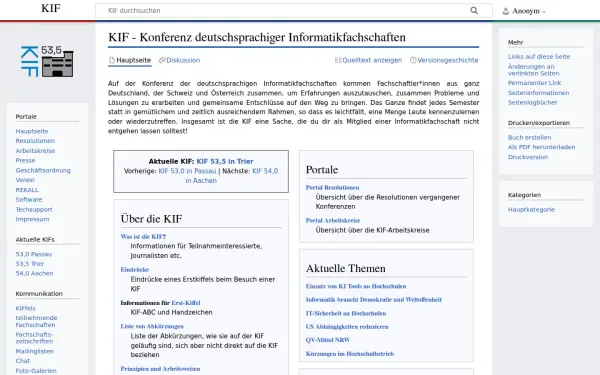Open Einsatz von KI Tools an Hochschulen
The width and height of the screenshot is (600, 375).
coord(356,286)
